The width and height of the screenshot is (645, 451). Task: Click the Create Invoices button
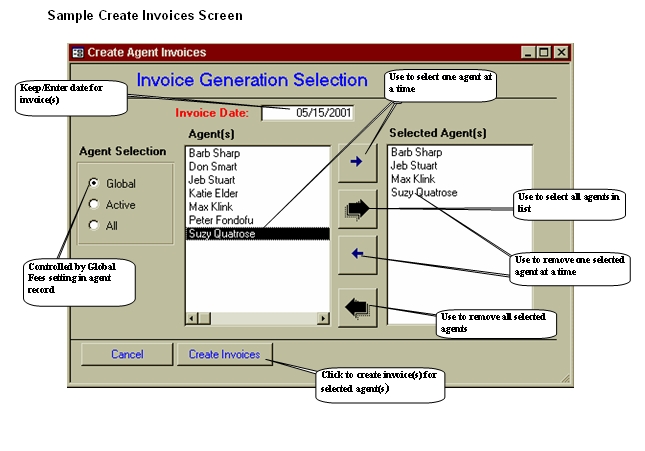pos(225,354)
